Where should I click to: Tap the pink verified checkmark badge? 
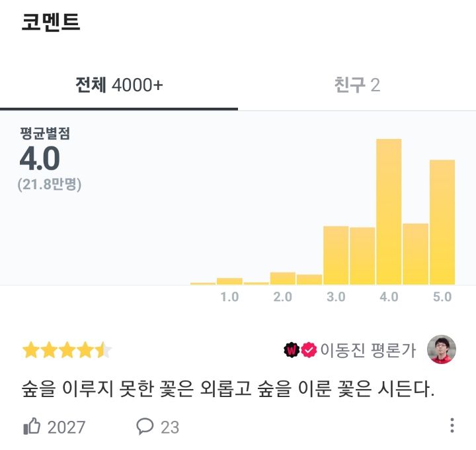pyautogui.click(x=309, y=350)
